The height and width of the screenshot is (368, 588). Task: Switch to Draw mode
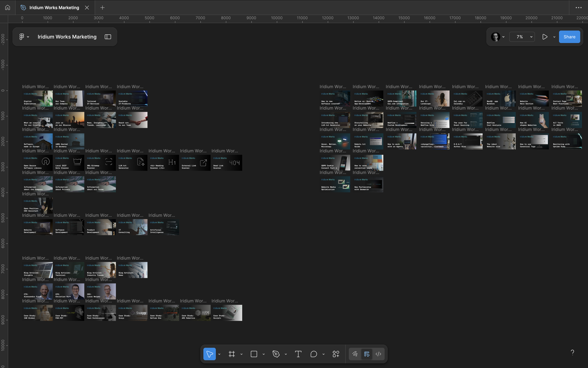point(355,354)
